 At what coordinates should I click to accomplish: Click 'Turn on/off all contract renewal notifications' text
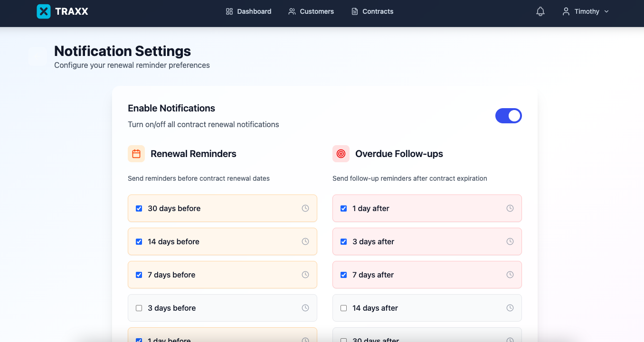pos(203,124)
